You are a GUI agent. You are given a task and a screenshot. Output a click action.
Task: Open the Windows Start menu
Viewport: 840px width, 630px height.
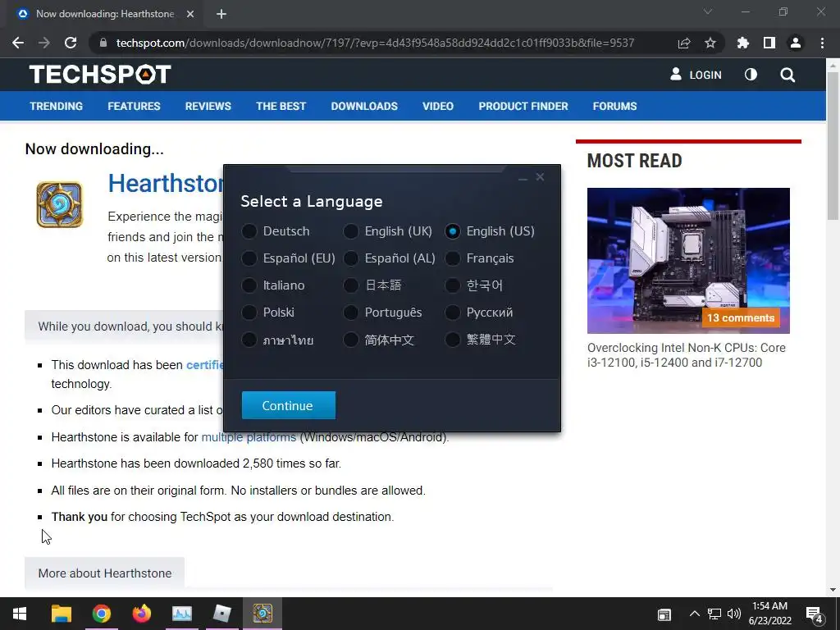point(20,614)
